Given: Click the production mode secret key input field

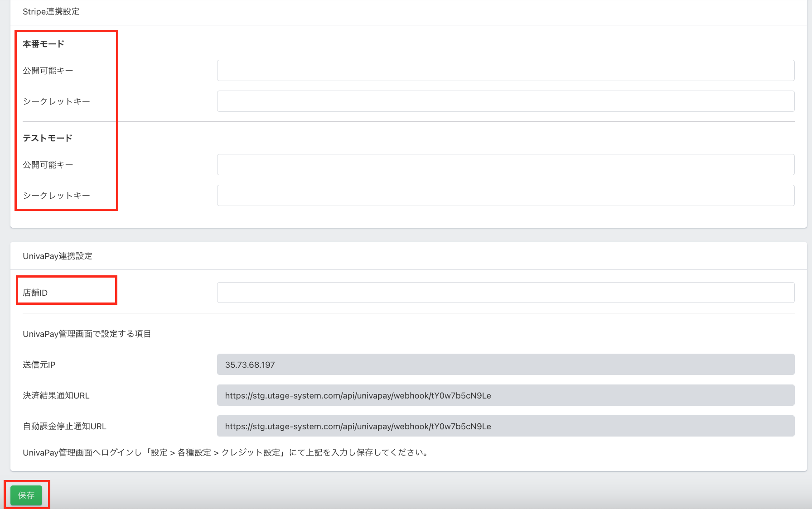Looking at the screenshot, I should (x=505, y=101).
